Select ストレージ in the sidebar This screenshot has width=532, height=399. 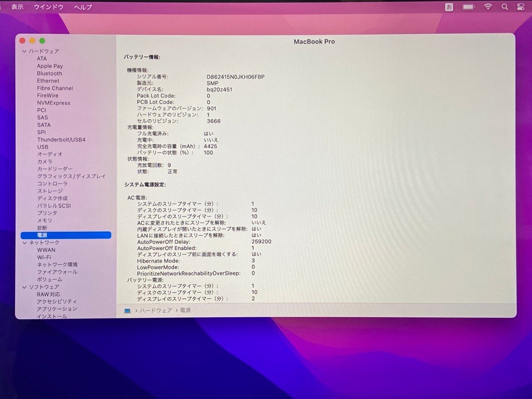(50, 191)
